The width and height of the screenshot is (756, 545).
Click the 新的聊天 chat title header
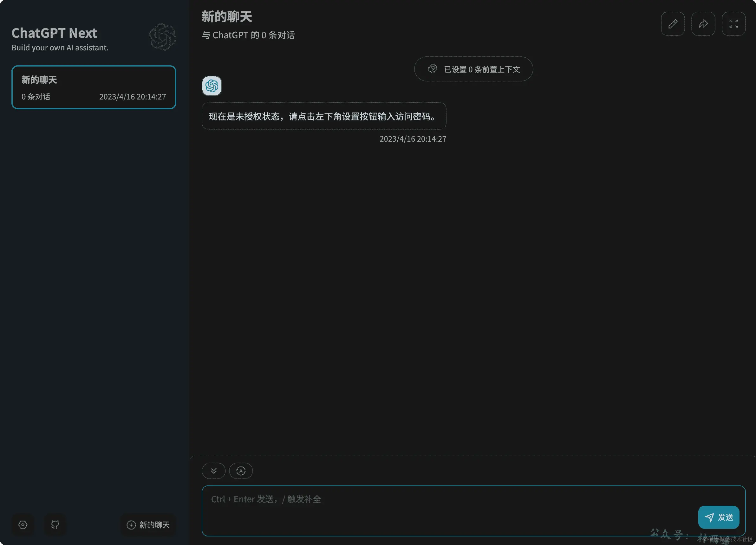pyautogui.click(x=227, y=17)
